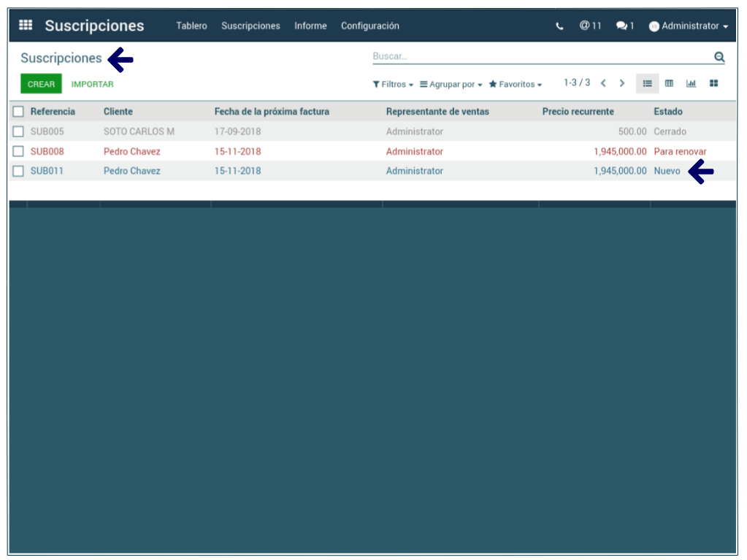This screenshot has width=747, height=560.
Task: Switch to list view
Action: coord(647,84)
